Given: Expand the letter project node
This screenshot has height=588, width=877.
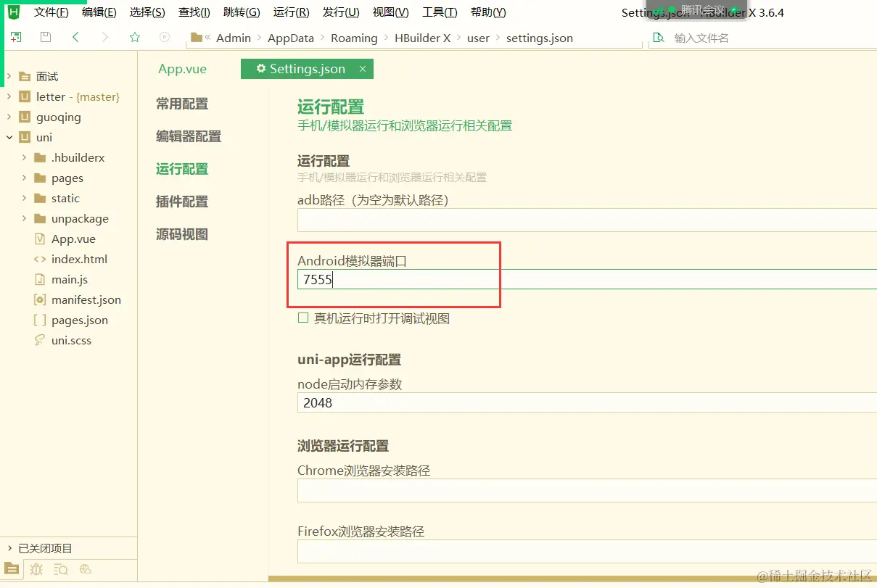Looking at the screenshot, I should click(9, 96).
